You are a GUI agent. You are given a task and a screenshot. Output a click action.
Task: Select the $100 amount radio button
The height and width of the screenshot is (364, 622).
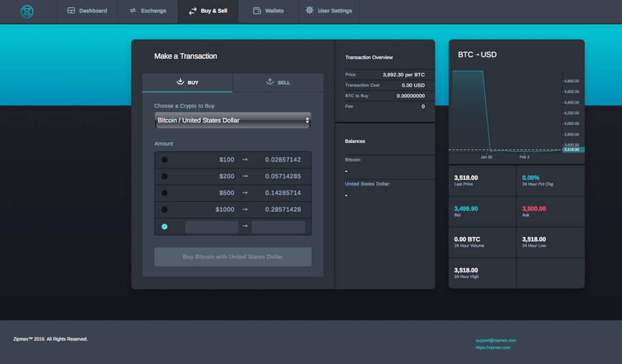[x=164, y=159]
